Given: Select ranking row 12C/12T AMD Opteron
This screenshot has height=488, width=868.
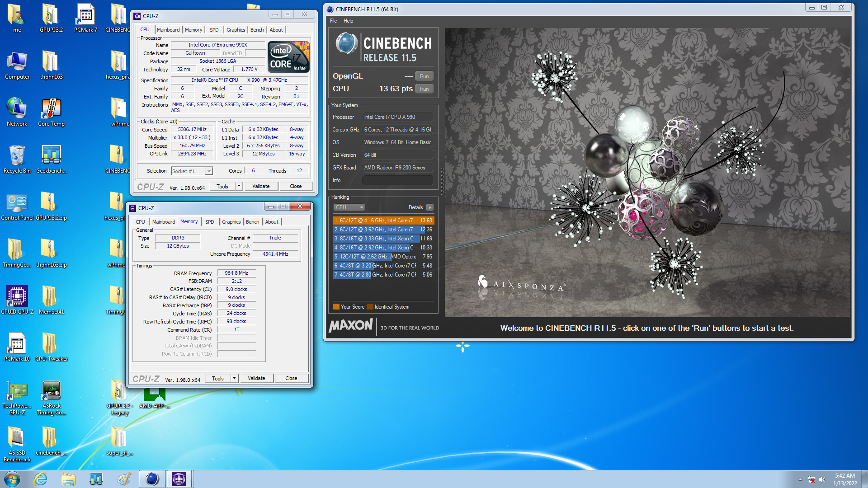Looking at the screenshot, I should coord(383,257).
